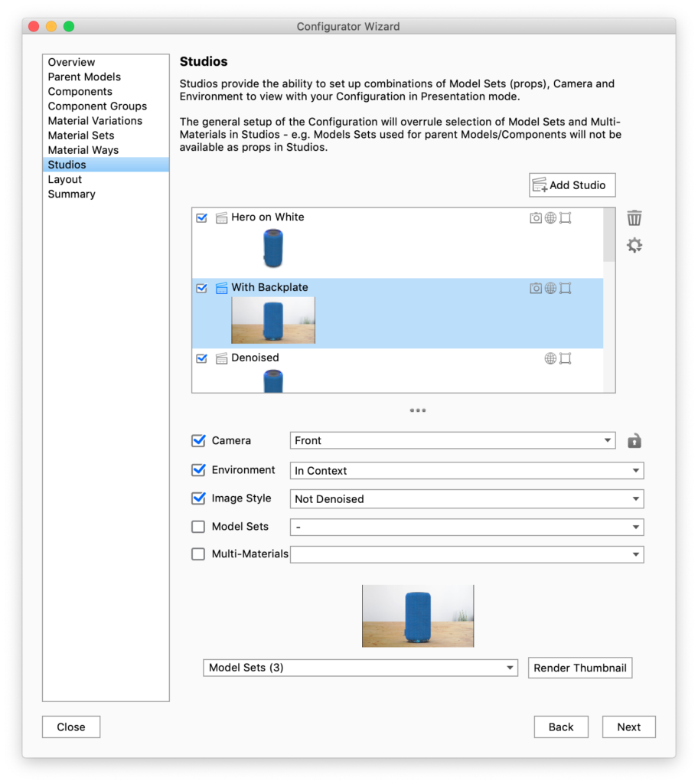Enable the Model Sets checkbox
698x784 pixels.
coord(198,527)
